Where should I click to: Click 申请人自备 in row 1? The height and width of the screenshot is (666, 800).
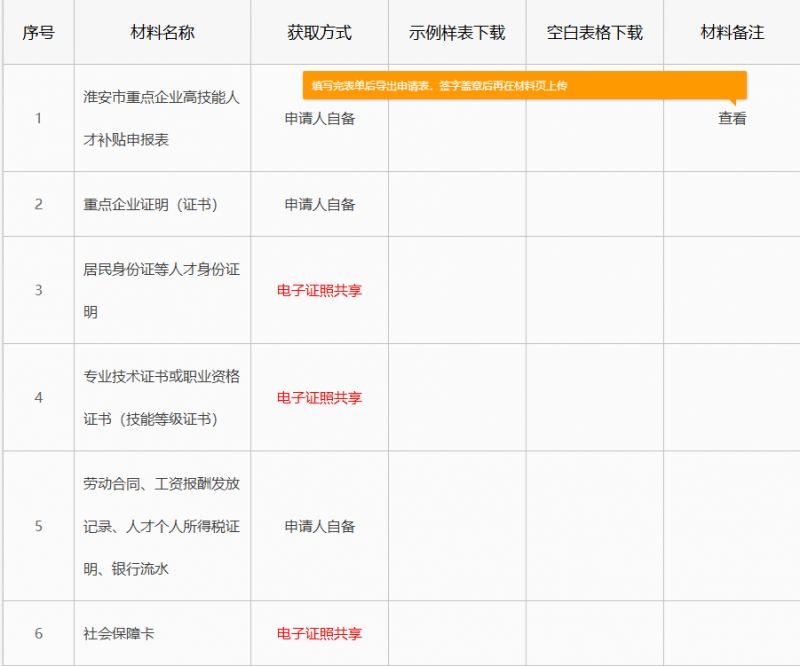coord(319,118)
